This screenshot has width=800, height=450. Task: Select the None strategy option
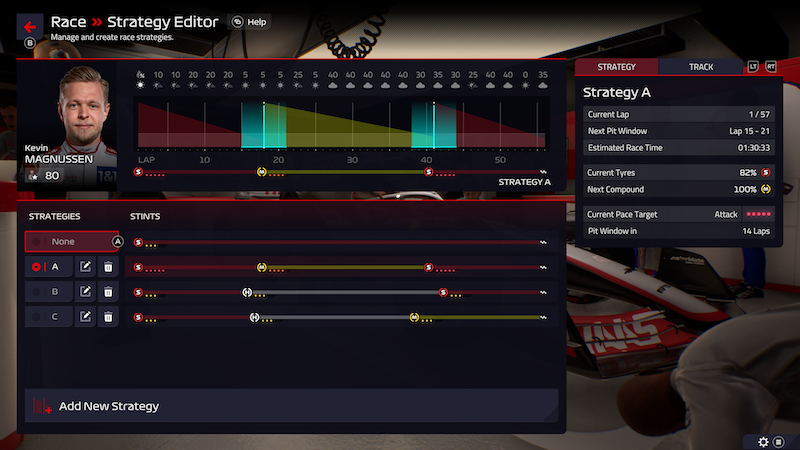pyautogui.click(x=72, y=241)
